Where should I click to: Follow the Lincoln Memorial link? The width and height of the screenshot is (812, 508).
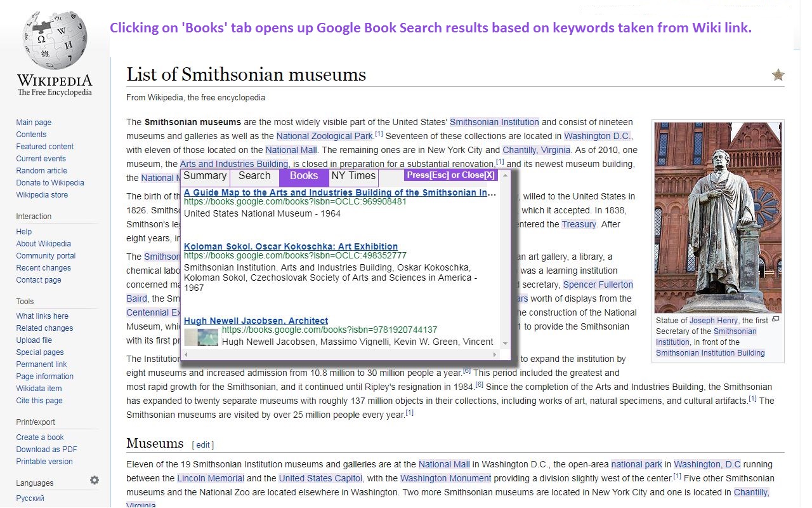[x=211, y=478]
